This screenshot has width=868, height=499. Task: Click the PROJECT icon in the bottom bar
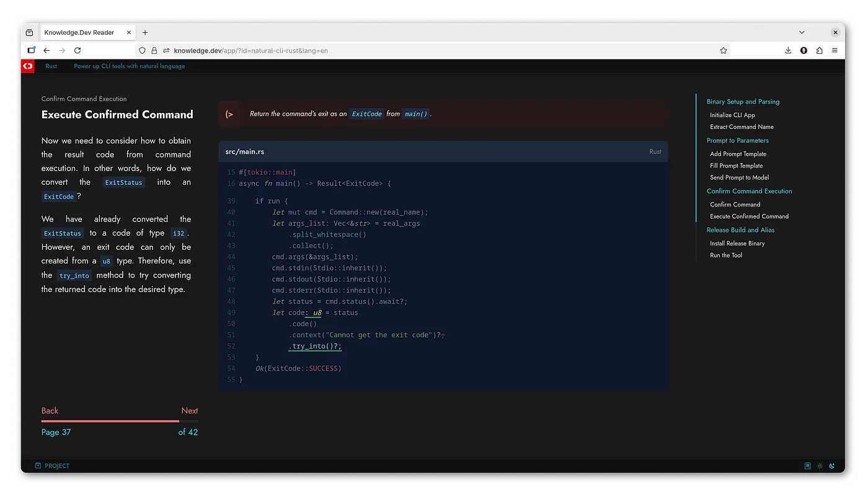click(38, 466)
